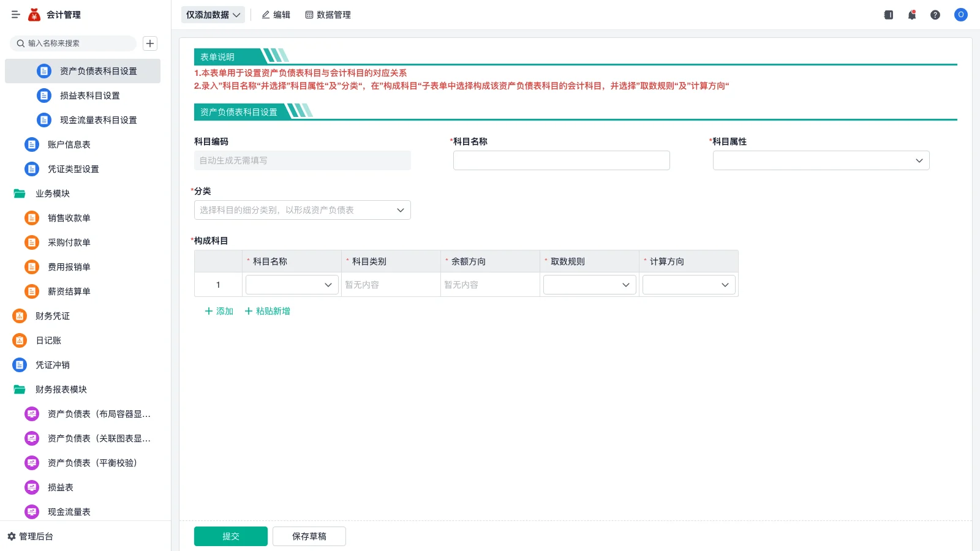Image resolution: width=980 pixels, height=551 pixels.
Task: Click the 余额方向 column header
Action: [490, 261]
